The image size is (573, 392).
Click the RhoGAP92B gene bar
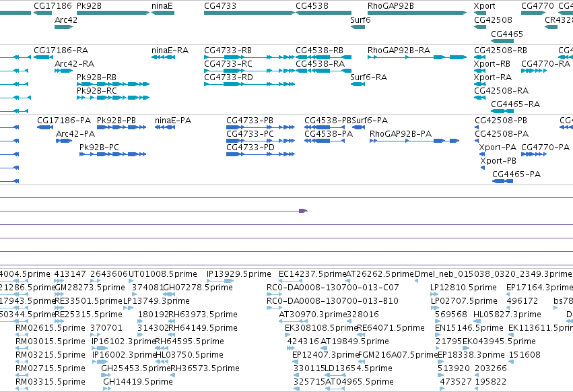(x=417, y=13)
